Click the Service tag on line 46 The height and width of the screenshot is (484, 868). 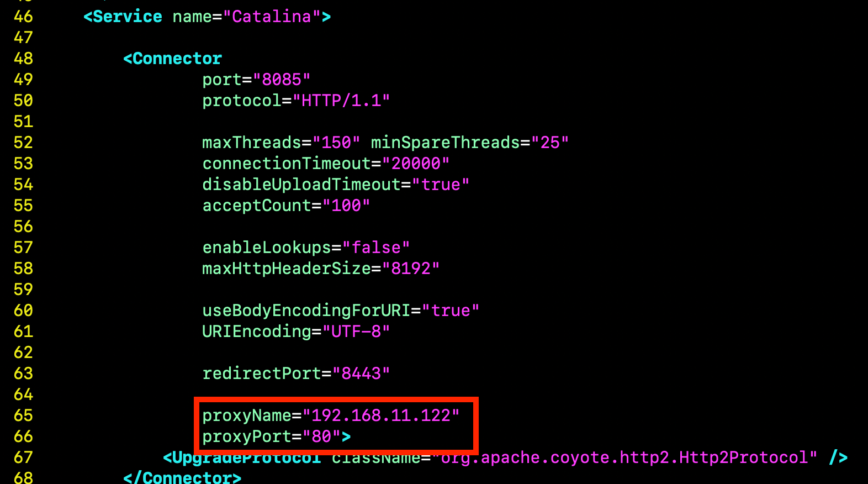(123, 17)
